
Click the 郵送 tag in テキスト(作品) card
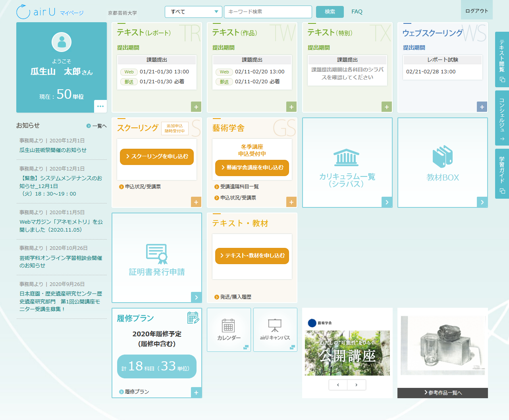pyautogui.click(x=224, y=82)
